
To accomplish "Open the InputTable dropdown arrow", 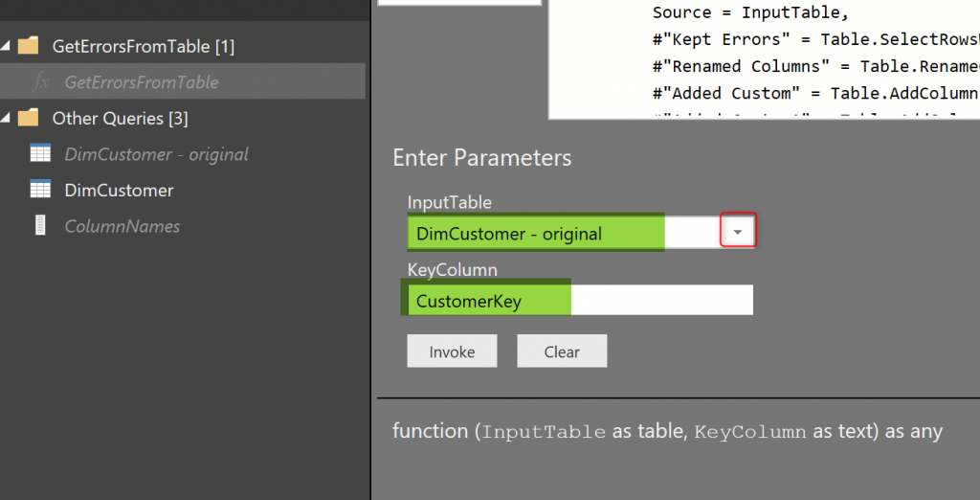I will pos(737,233).
